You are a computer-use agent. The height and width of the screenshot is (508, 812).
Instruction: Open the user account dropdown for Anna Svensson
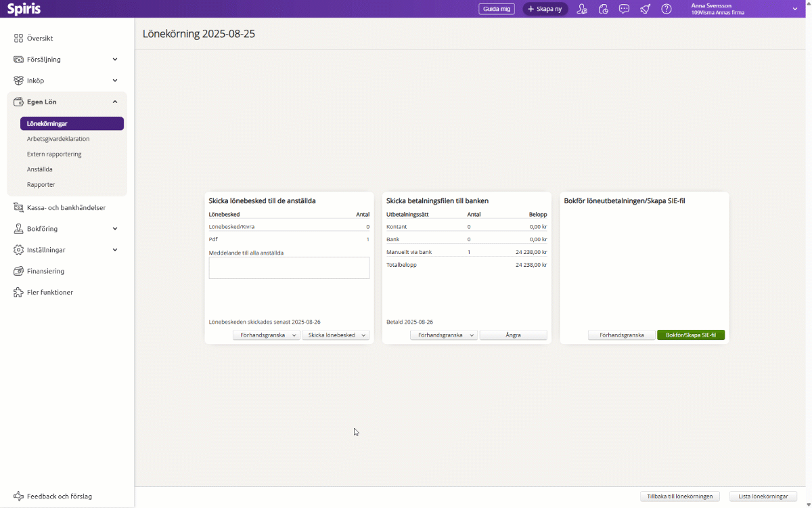click(795, 9)
